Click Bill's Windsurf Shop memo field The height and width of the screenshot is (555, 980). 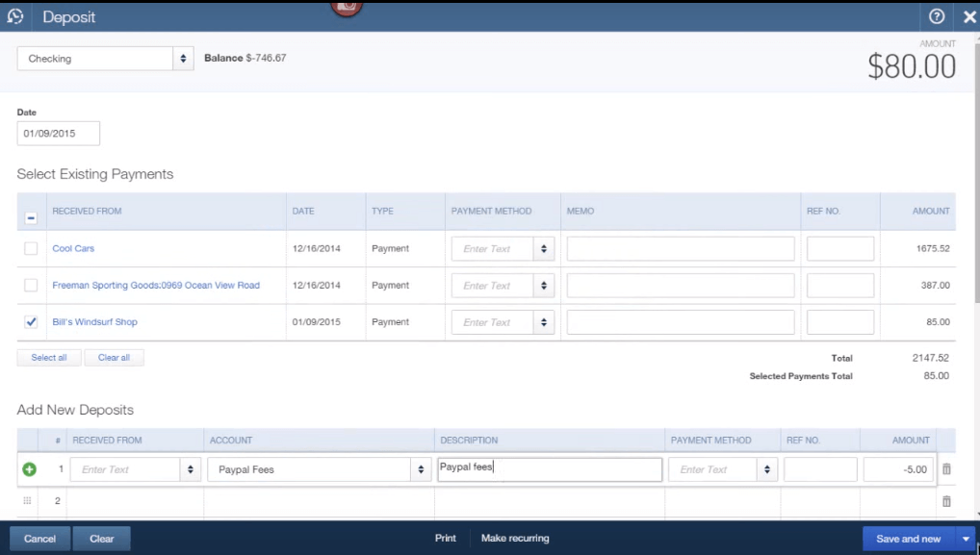pyautogui.click(x=681, y=322)
